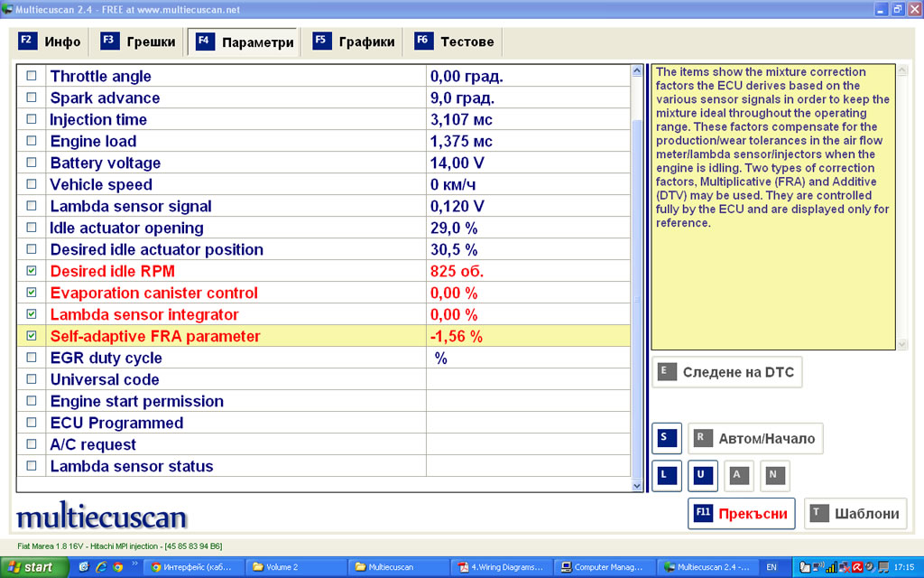Click the grey A button icon
Screen dimensions: 924x578
coord(737,474)
